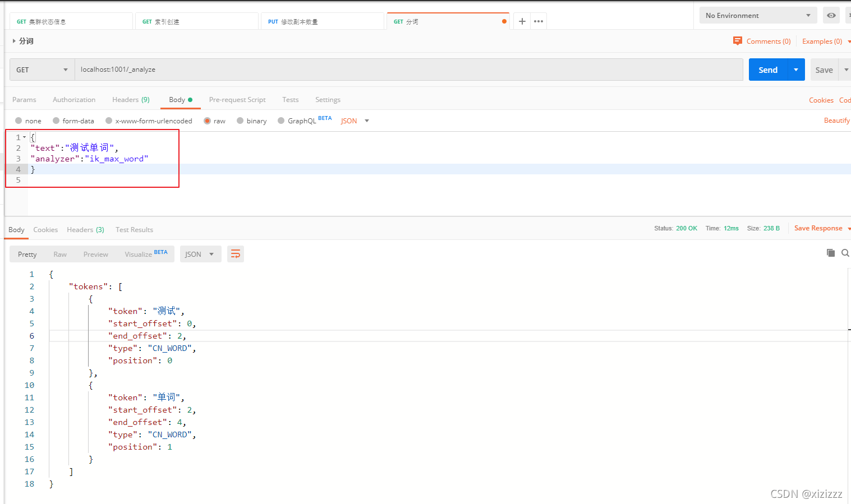The height and width of the screenshot is (504, 851).
Task: Click the 200 OK status value
Action: pyautogui.click(x=687, y=228)
